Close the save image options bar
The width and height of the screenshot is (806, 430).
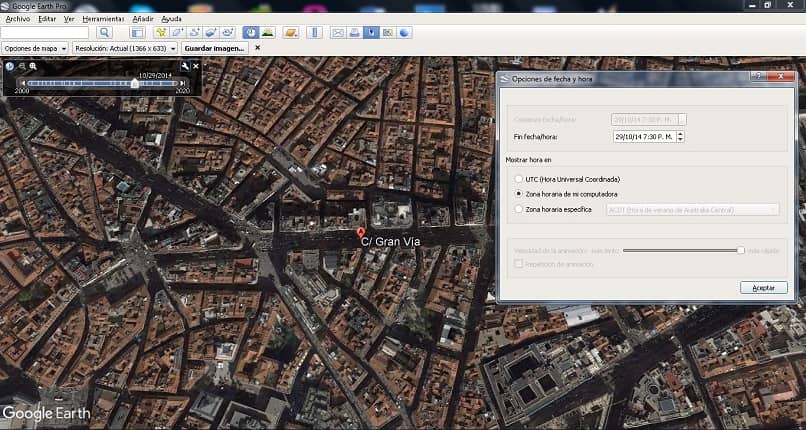point(258,48)
